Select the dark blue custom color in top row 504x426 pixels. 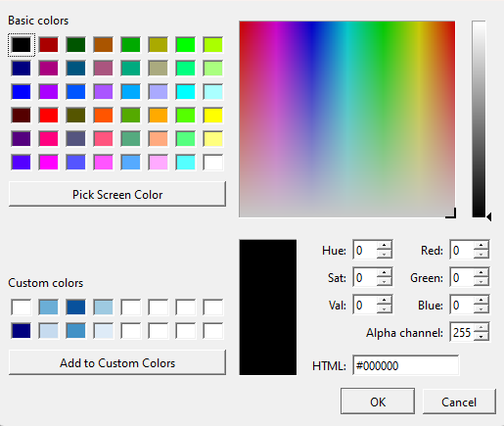(x=76, y=308)
